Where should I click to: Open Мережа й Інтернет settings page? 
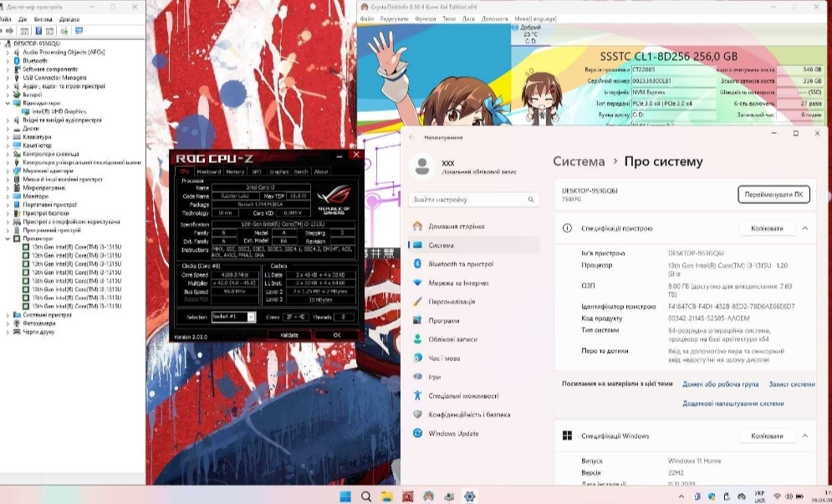tap(457, 283)
